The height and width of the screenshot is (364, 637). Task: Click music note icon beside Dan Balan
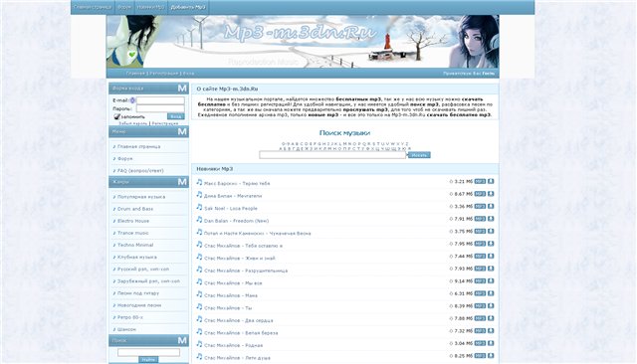tap(199, 220)
